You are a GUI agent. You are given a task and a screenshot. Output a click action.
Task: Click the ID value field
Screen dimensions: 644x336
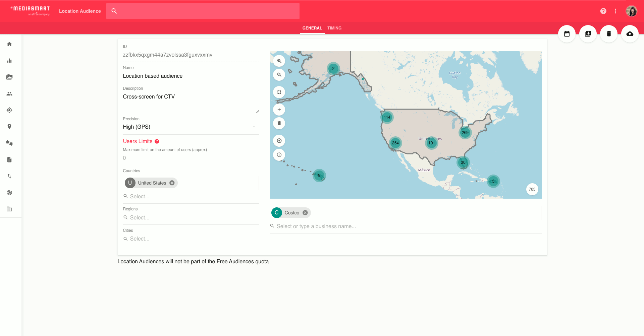click(191, 55)
